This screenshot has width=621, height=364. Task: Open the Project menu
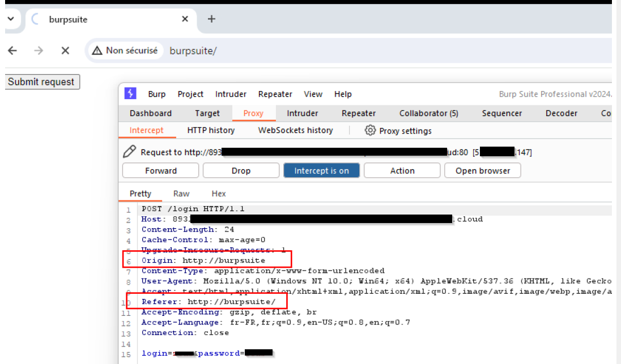(x=190, y=94)
